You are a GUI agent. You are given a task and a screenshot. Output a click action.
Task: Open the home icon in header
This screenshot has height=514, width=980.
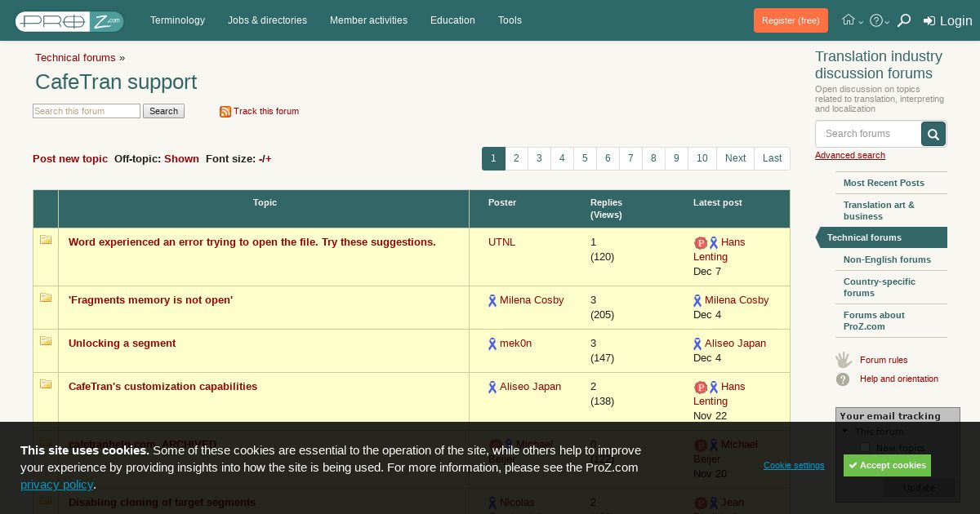tap(849, 20)
